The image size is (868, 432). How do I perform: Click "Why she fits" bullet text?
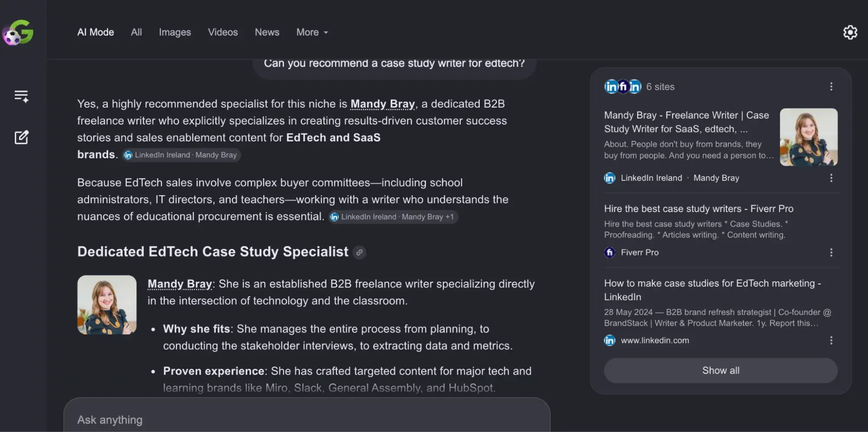(196, 329)
